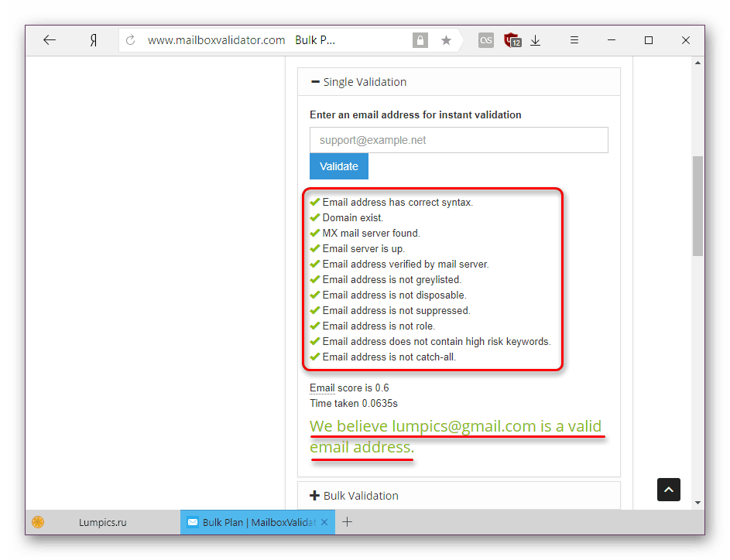The image size is (730, 560).
Task: Click the scroll-to-top arrow button
Action: pyautogui.click(x=669, y=489)
